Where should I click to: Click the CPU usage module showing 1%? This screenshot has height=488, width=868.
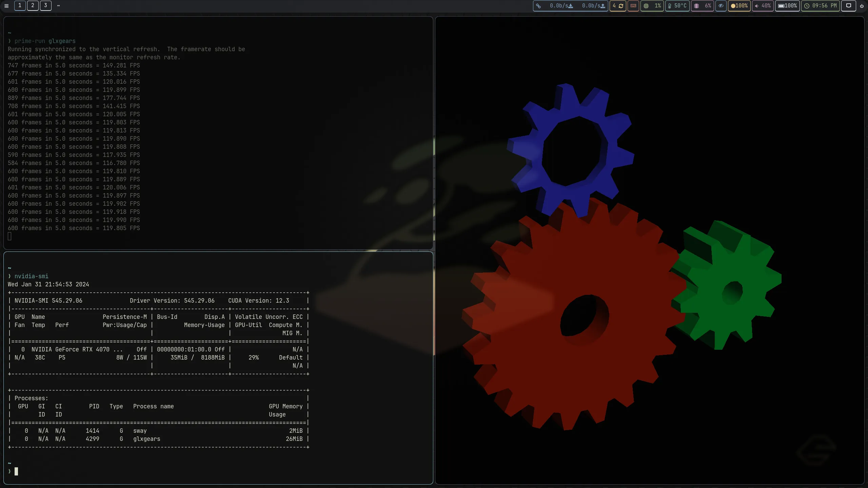652,6
